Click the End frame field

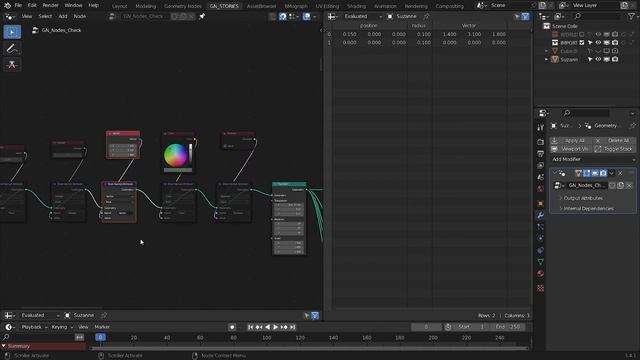(x=507, y=327)
